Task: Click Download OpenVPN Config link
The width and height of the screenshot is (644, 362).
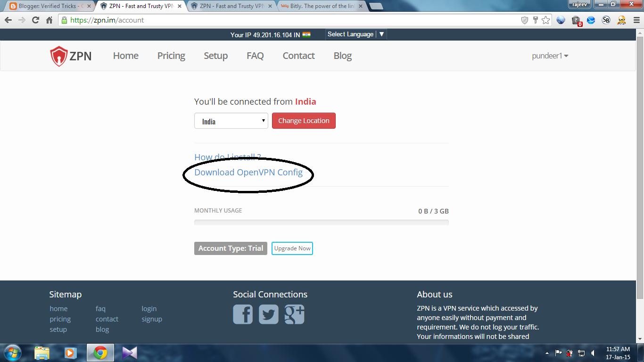Action: click(248, 172)
